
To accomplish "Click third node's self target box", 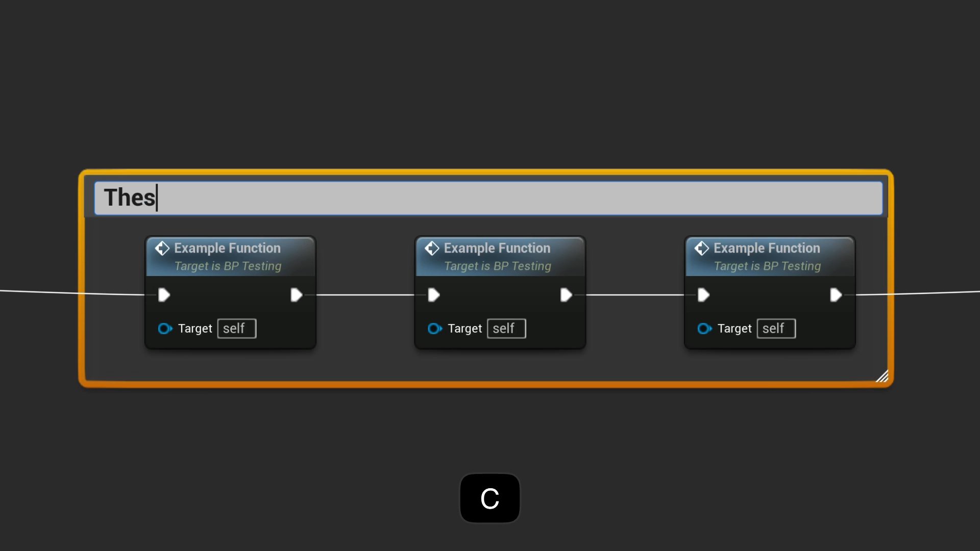I will click(776, 329).
